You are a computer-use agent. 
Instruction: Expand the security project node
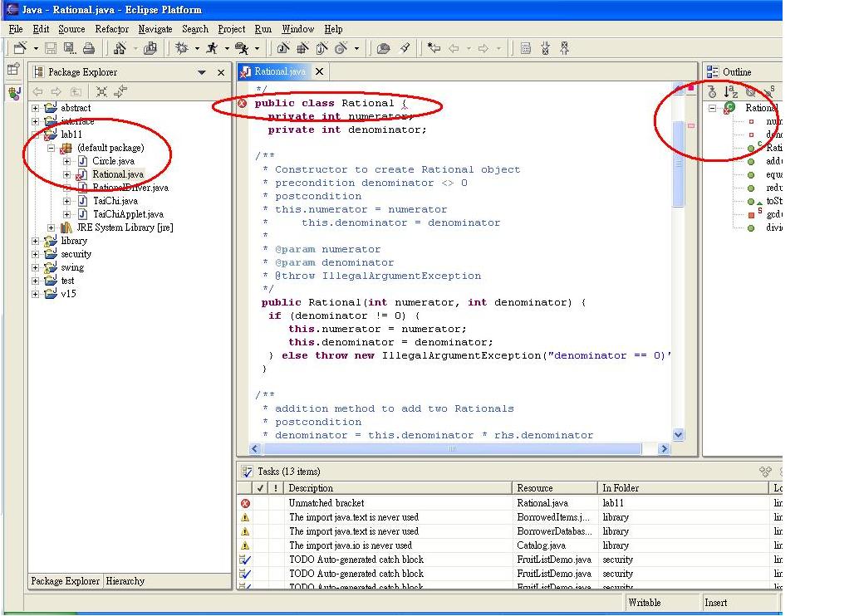[36, 254]
